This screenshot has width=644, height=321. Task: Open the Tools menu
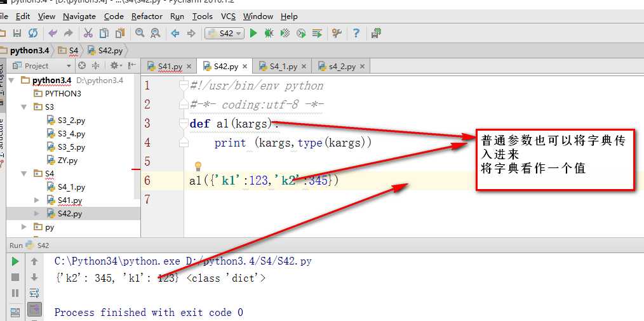point(203,16)
